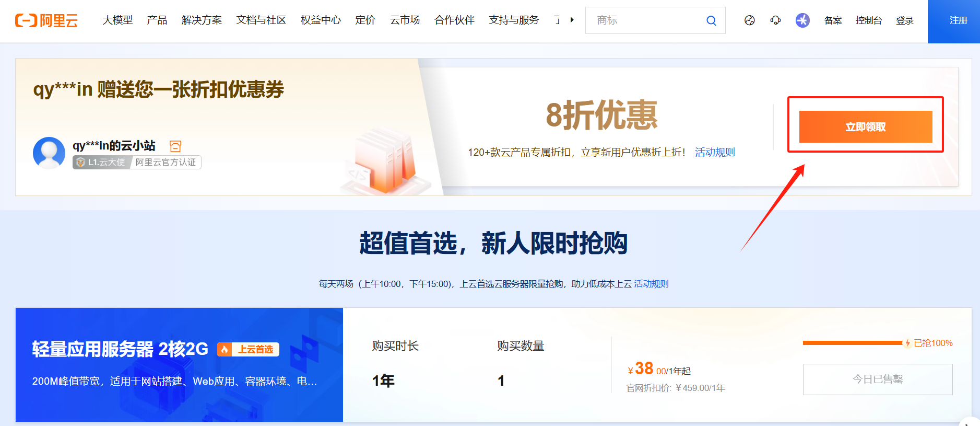Open the 云市场 menu
The image size is (980, 426).
coord(405,20)
